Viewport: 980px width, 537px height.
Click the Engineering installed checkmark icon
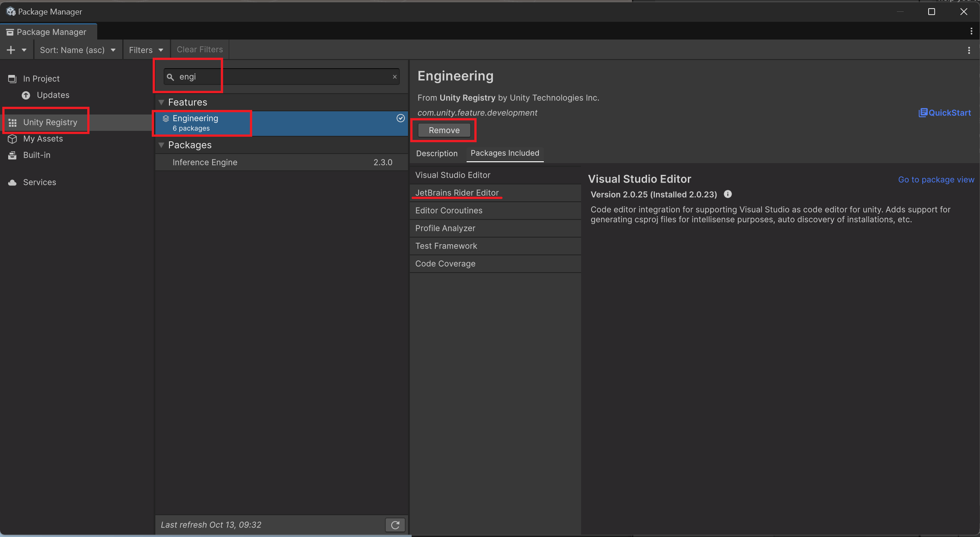pyautogui.click(x=400, y=118)
